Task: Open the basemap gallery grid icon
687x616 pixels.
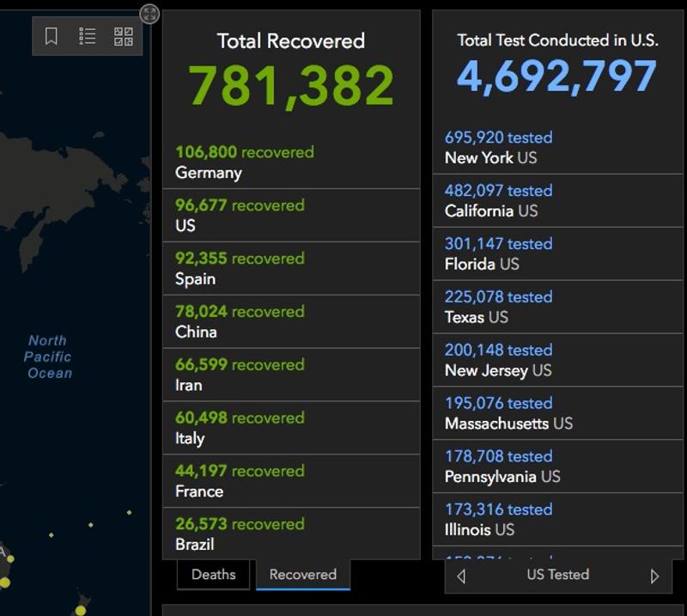Action: pyautogui.click(x=124, y=36)
